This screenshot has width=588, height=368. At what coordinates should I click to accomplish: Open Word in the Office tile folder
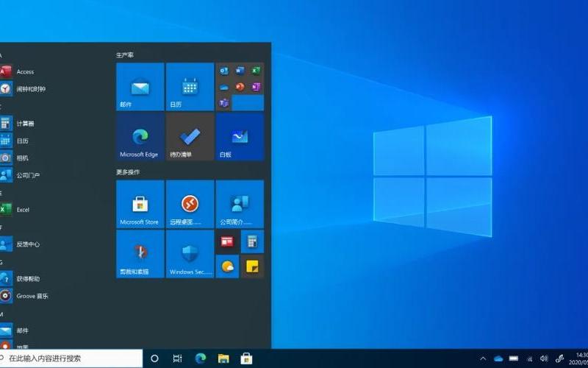(240, 71)
